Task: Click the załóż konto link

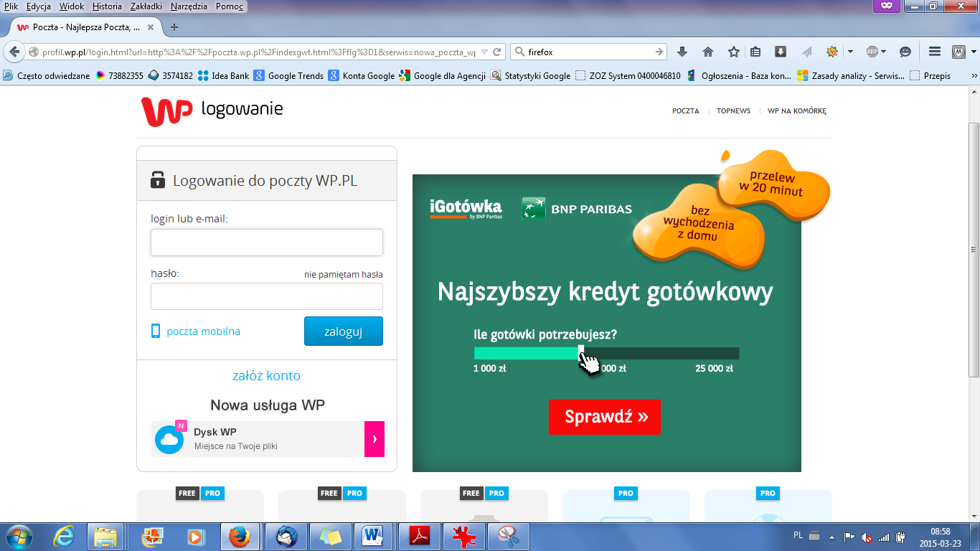Action: pos(267,376)
